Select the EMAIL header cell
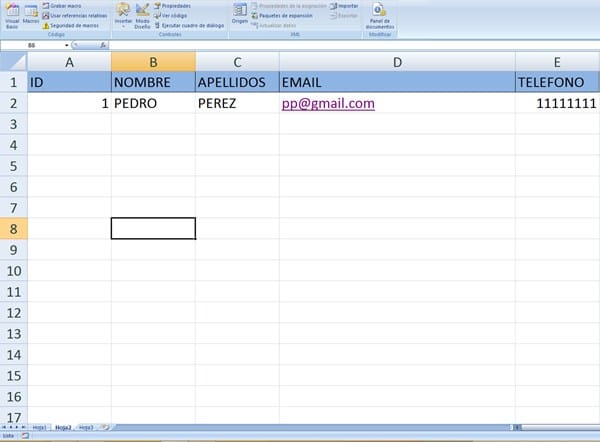This screenshot has height=442, width=600. point(397,82)
